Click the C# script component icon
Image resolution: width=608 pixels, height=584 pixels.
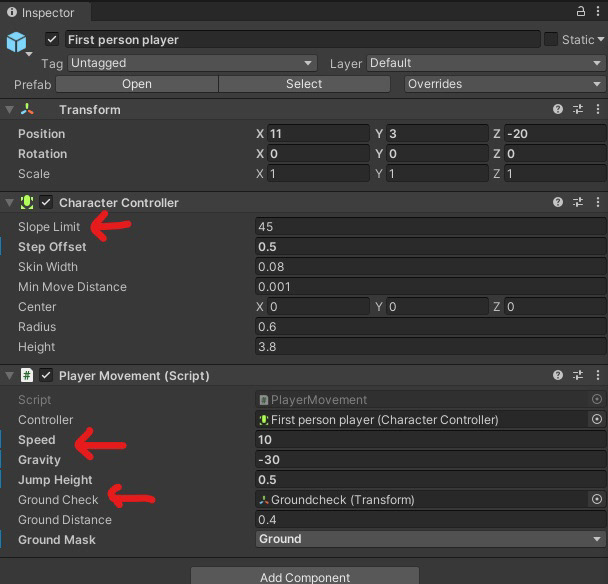tap(27, 375)
